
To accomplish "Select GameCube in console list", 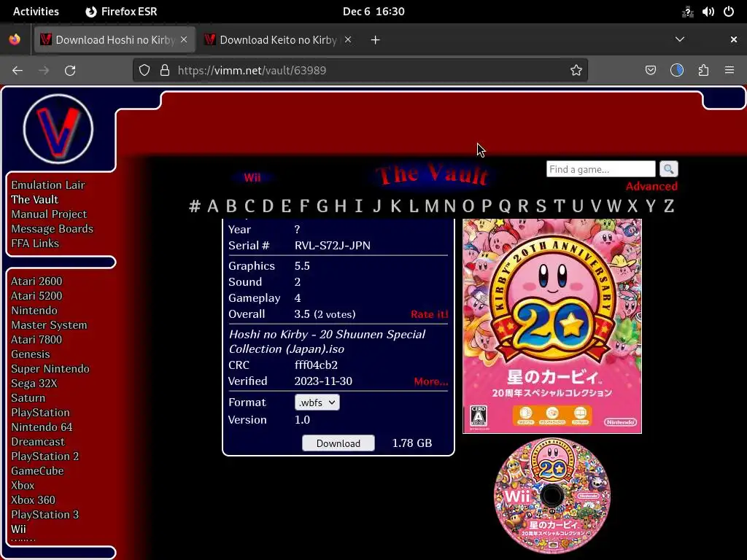I will pyautogui.click(x=38, y=471).
